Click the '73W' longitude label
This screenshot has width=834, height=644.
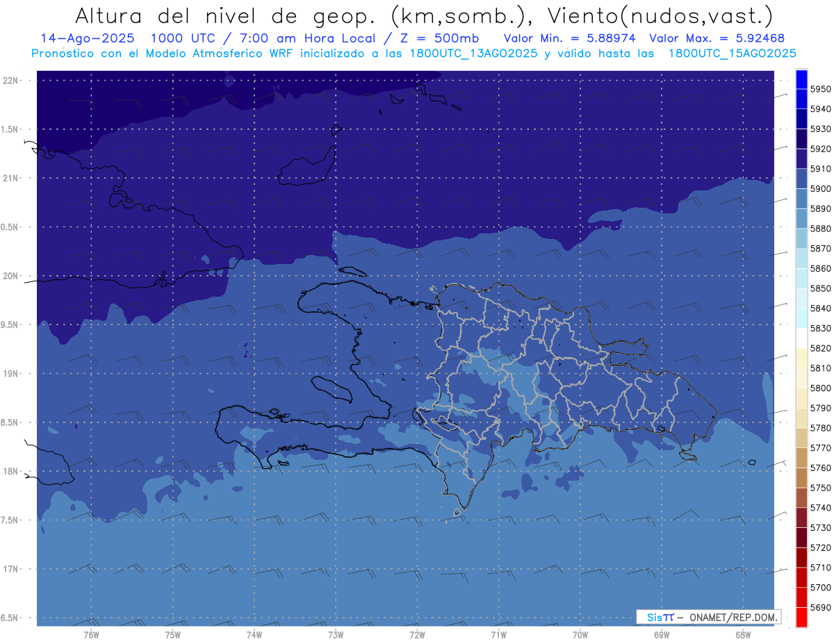click(336, 635)
